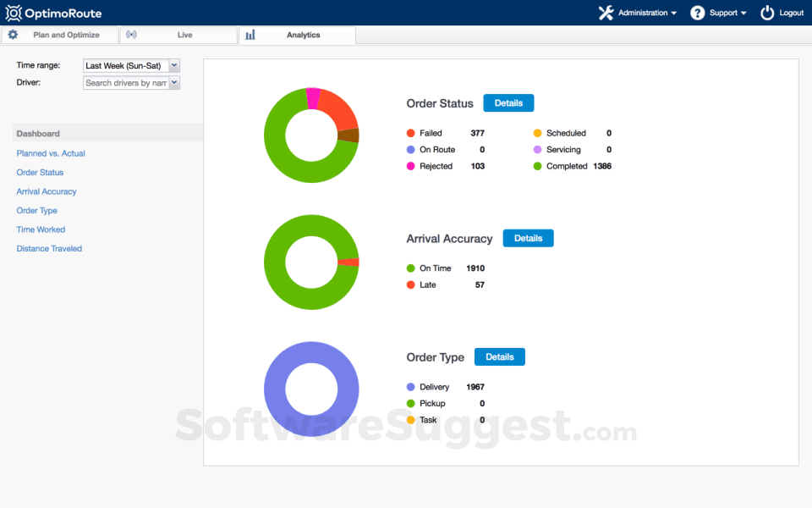Switch to the Live tab

[186, 36]
